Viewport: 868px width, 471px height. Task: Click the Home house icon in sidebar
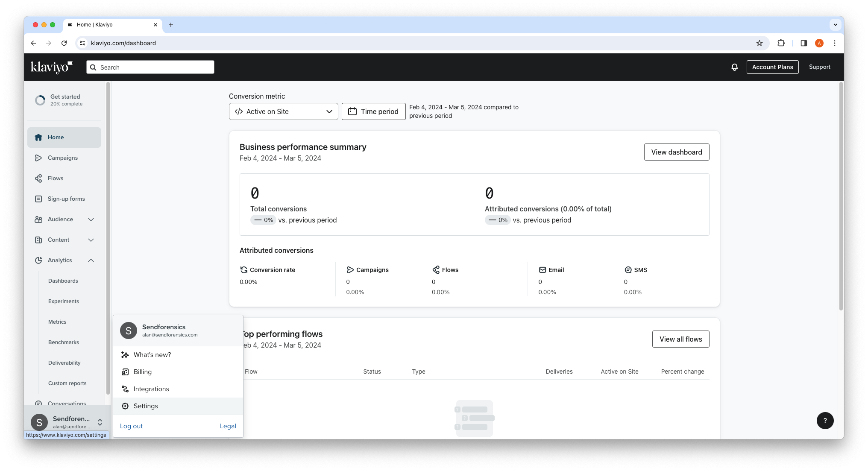(38, 137)
